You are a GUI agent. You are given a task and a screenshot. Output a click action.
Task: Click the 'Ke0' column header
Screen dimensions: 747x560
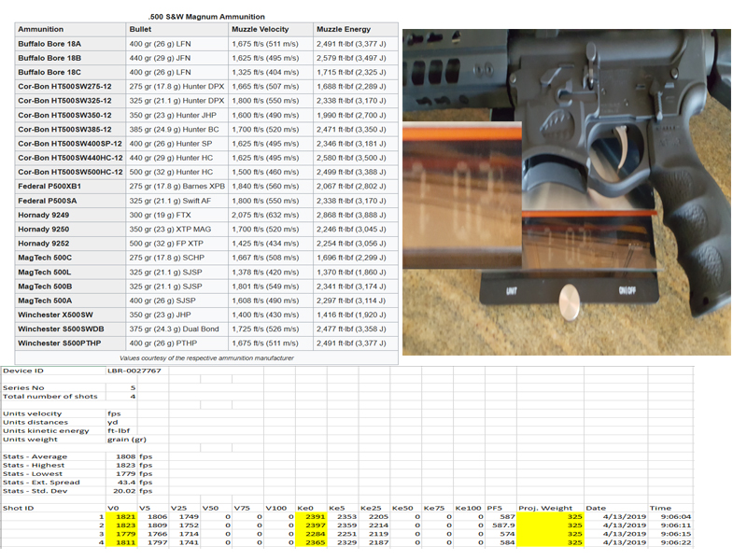305,508
